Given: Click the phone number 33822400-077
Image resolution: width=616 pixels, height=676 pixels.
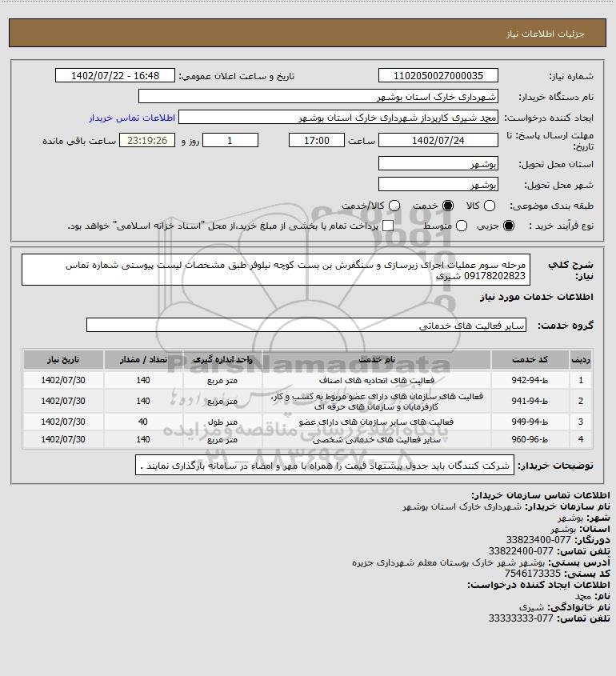Looking at the screenshot, I should (521, 551).
